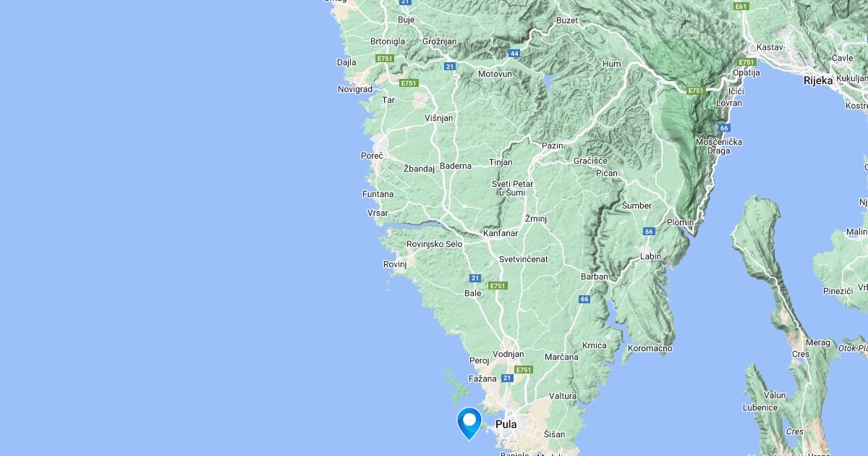Click the route 66 shield near Barban

point(584,299)
